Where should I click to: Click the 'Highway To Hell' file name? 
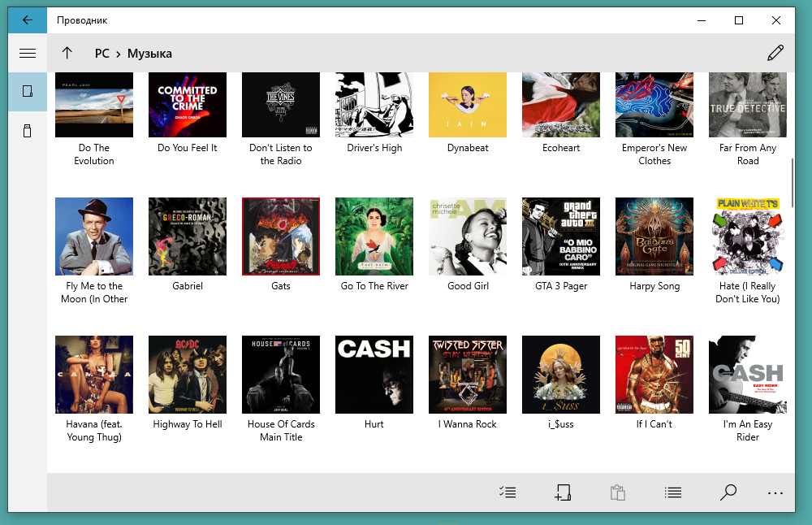click(x=188, y=424)
